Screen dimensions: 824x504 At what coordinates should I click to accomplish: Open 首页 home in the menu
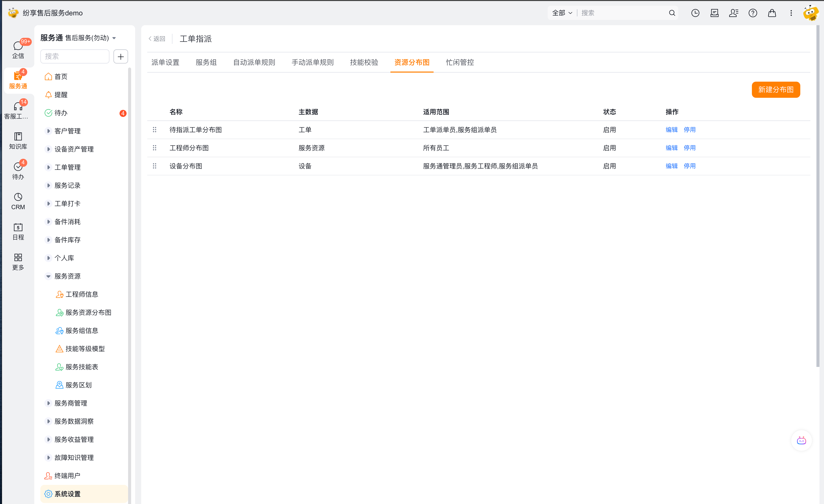coord(84,77)
